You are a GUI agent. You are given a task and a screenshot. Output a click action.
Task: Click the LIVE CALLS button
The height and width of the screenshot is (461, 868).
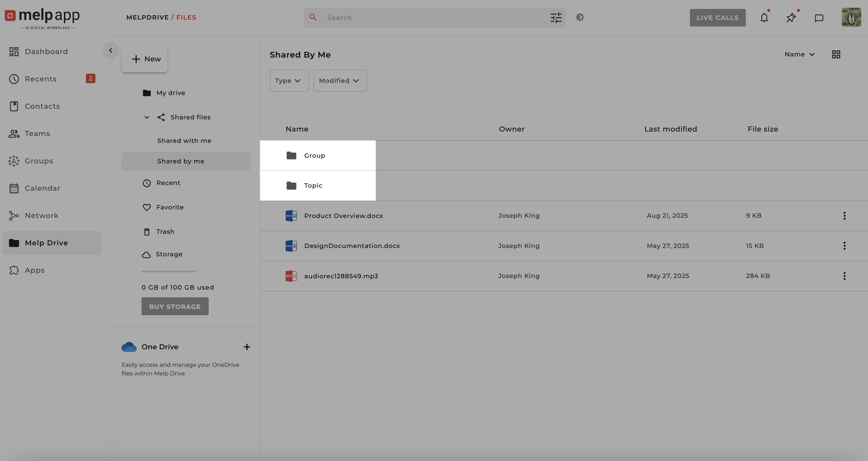click(717, 18)
